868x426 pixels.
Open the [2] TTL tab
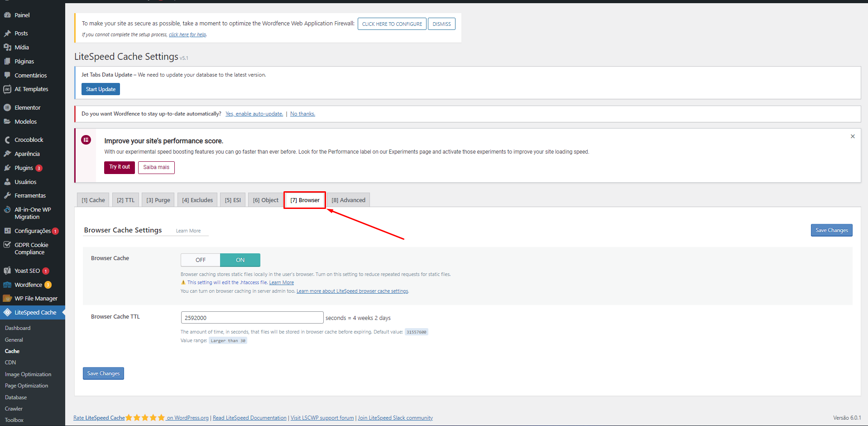125,200
